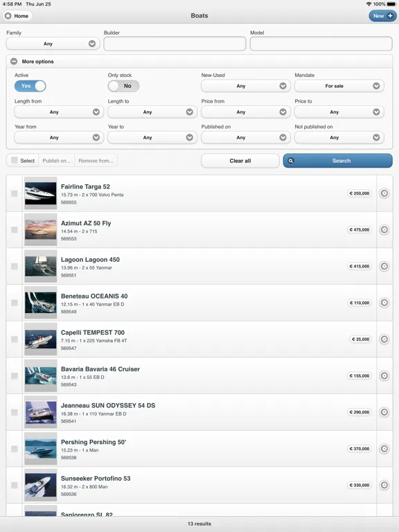Check the Select all checkbox
Image resolution: width=399 pixels, height=532 pixels.
point(15,160)
